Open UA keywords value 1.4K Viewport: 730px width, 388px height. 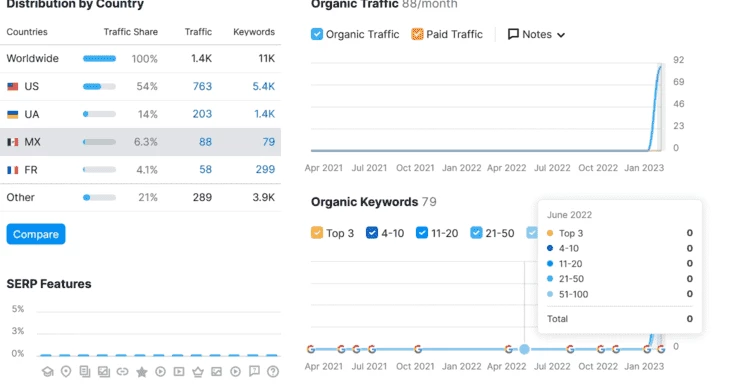pyautogui.click(x=264, y=114)
